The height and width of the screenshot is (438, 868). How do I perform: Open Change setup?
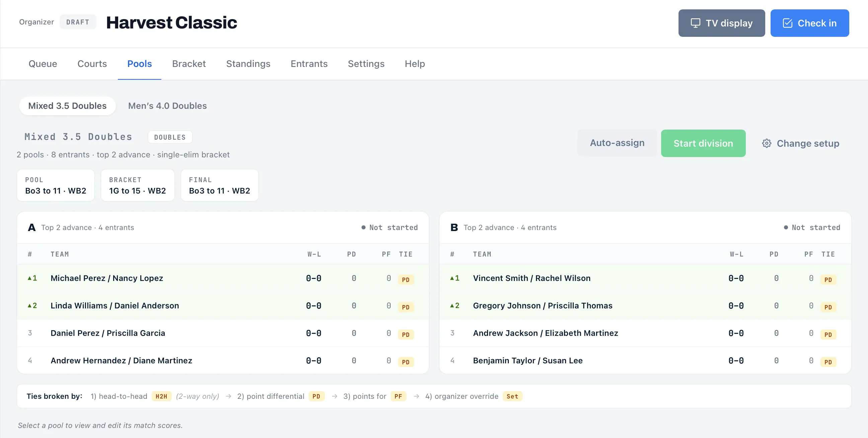tap(801, 143)
